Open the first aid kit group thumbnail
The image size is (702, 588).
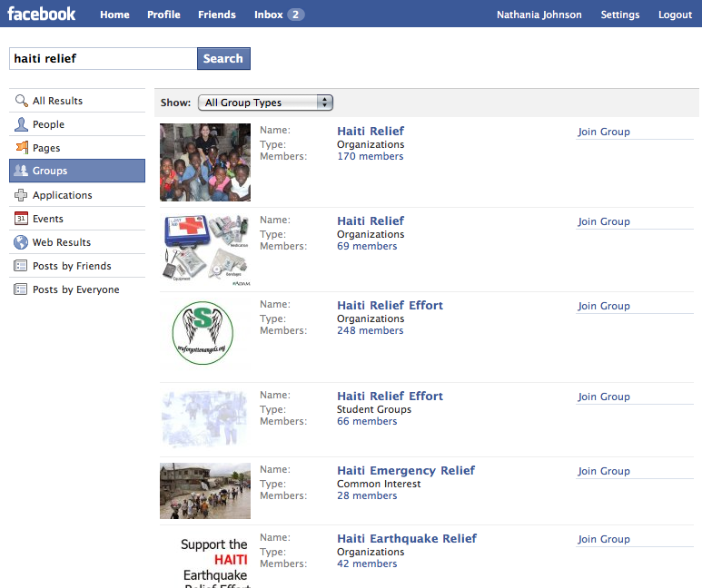205,250
